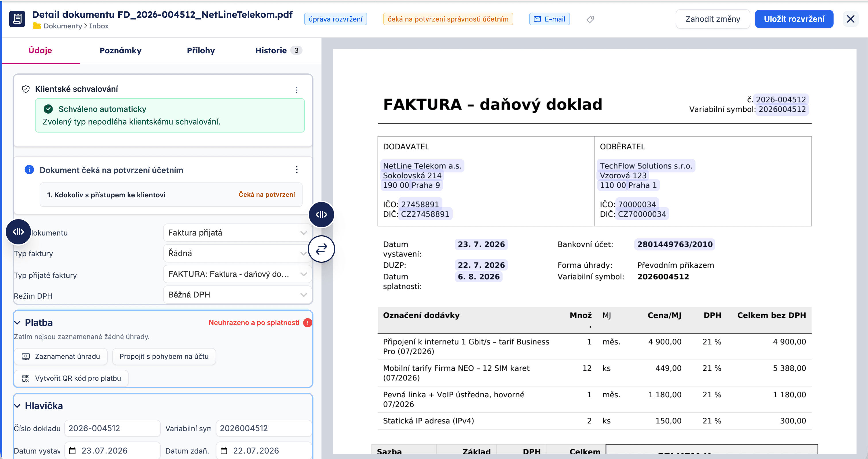The image size is (868, 459).
Task: Click highlighted date 23. 7. 2026
Action: point(481,244)
